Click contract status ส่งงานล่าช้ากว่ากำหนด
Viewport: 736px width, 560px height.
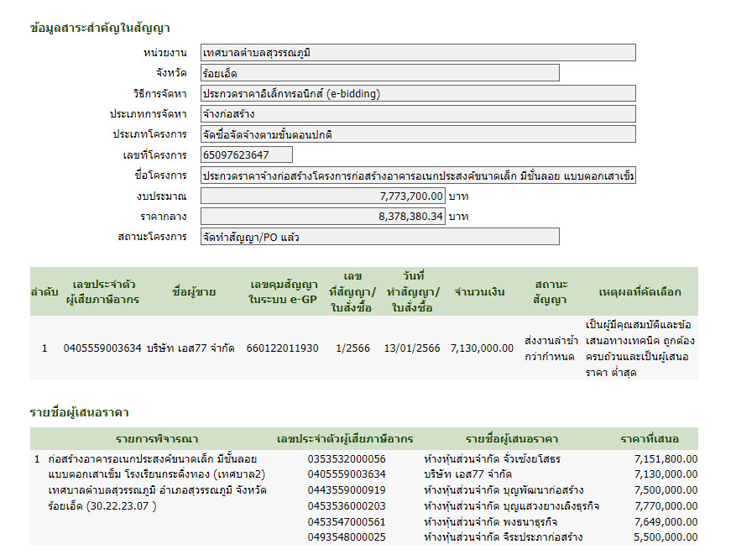pyautogui.click(x=550, y=348)
